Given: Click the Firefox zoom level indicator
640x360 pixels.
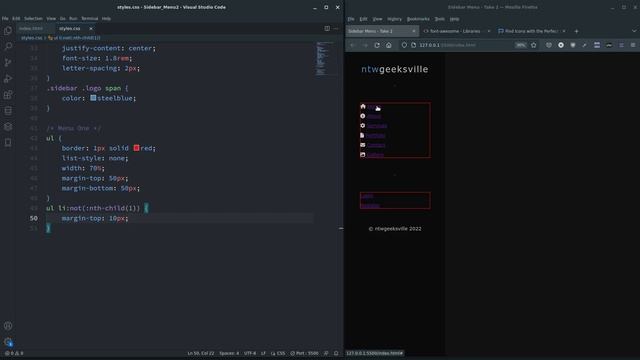Looking at the screenshot, I should [520, 45].
